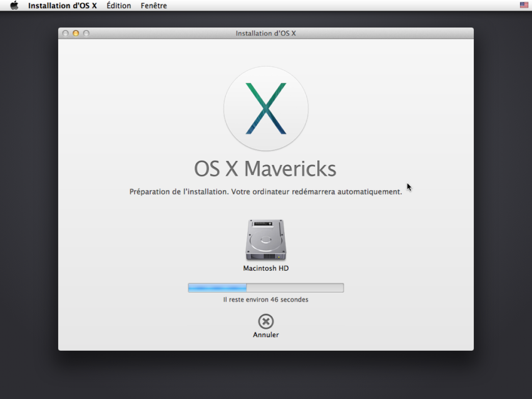Image resolution: width=532 pixels, height=399 pixels.
Task: Open the Apple menu
Action: click(x=14, y=6)
